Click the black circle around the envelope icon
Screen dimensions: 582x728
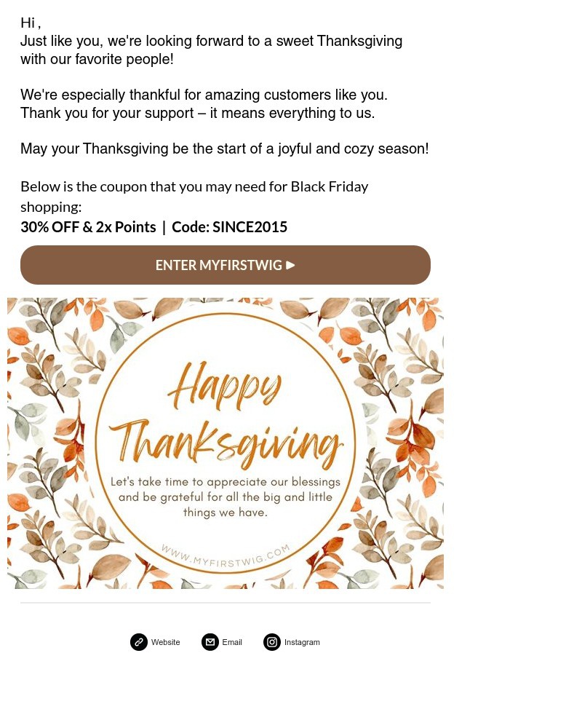pyautogui.click(x=210, y=642)
